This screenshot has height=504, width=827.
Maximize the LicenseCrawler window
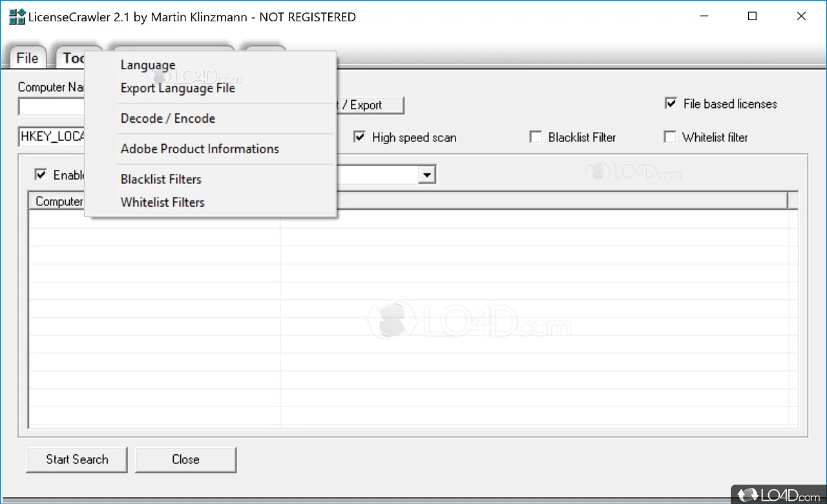(x=752, y=17)
